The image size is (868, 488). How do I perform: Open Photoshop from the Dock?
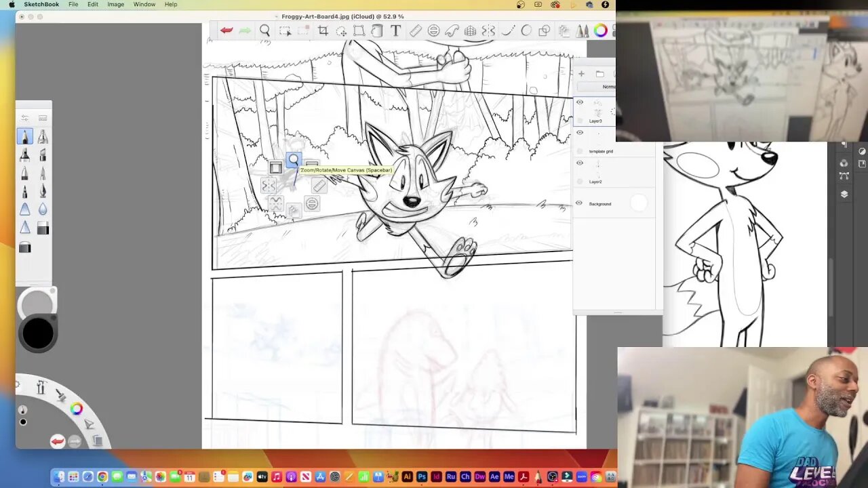(422, 477)
